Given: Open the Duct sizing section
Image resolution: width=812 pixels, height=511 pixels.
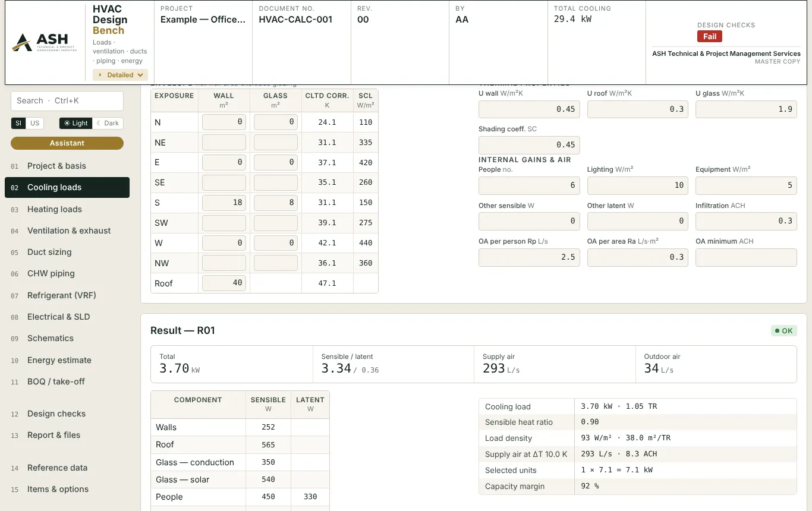Looking at the screenshot, I should coord(67,252).
